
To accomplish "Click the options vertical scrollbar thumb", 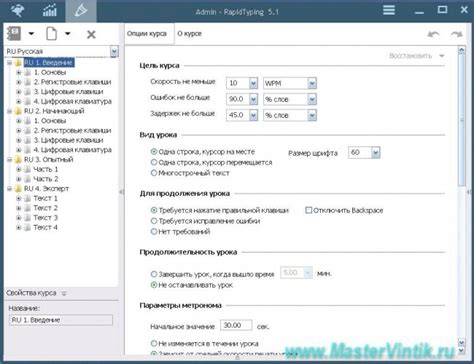I will [462, 120].
